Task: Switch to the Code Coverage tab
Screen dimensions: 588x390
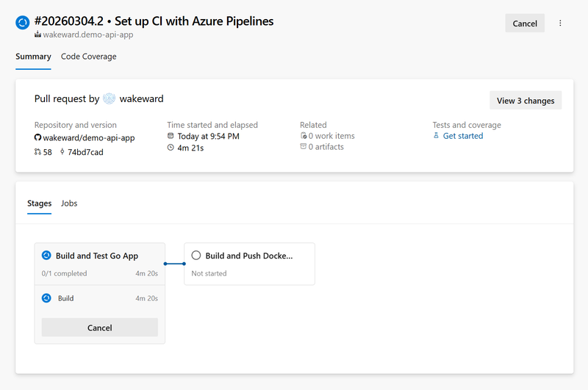Action: click(x=88, y=57)
